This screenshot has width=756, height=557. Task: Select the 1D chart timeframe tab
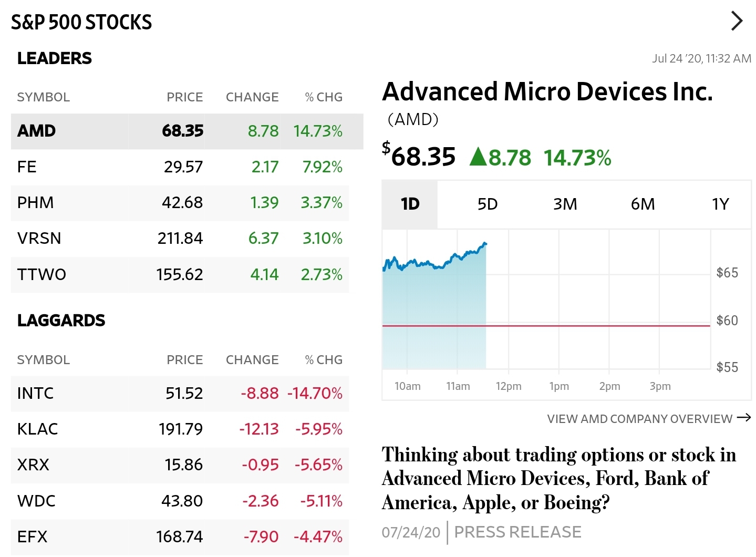click(410, 204)
